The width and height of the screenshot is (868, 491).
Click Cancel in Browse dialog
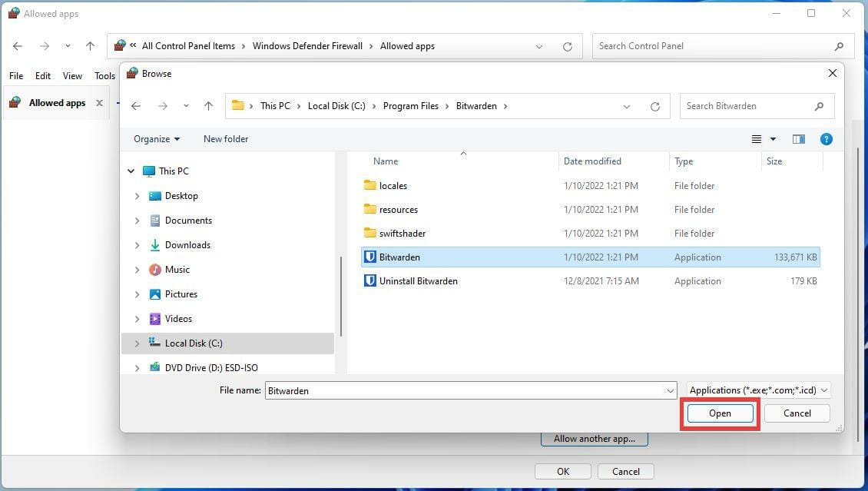point(797,413)
